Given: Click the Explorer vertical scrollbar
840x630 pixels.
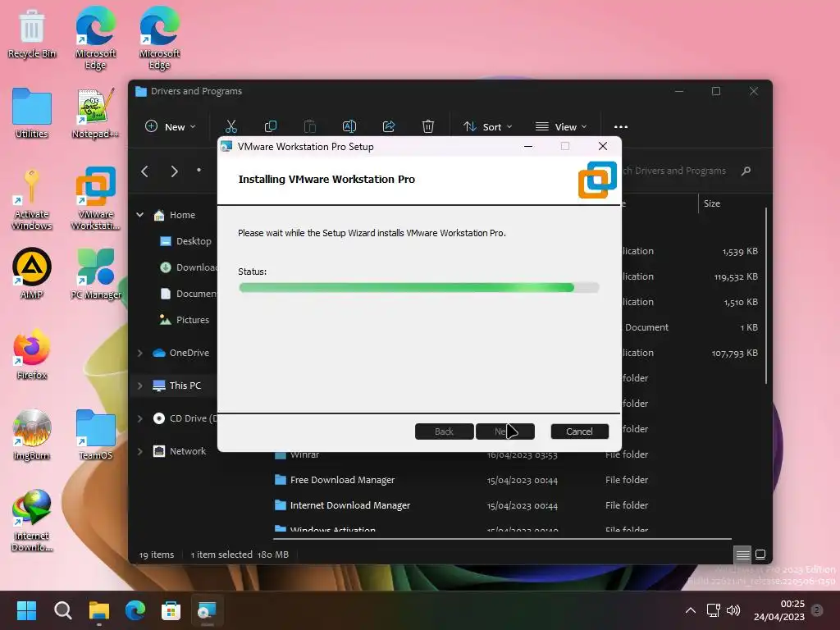Looking at the screenshot, I should (766, 295).
